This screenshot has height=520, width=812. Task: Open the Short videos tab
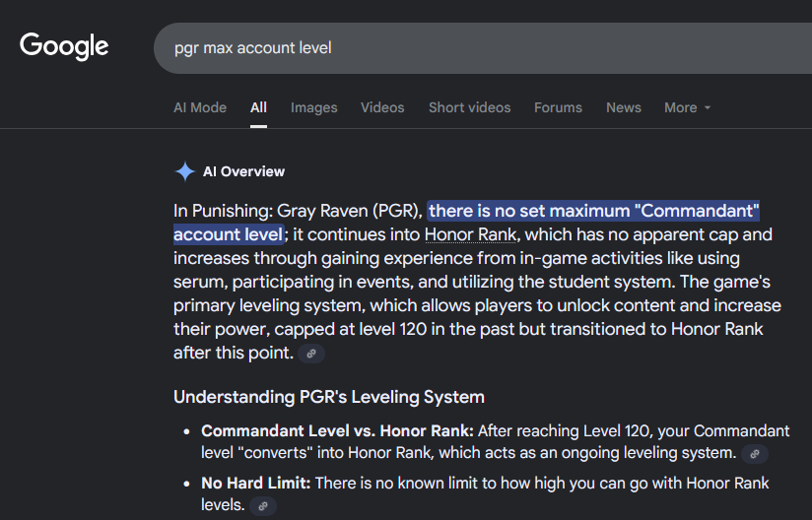[469, 107]
